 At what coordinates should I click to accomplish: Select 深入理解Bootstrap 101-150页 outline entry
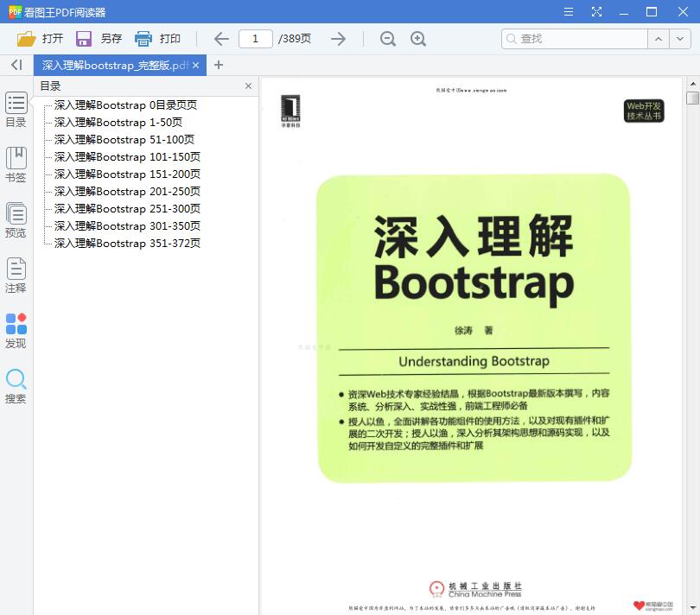pos(127,157)
